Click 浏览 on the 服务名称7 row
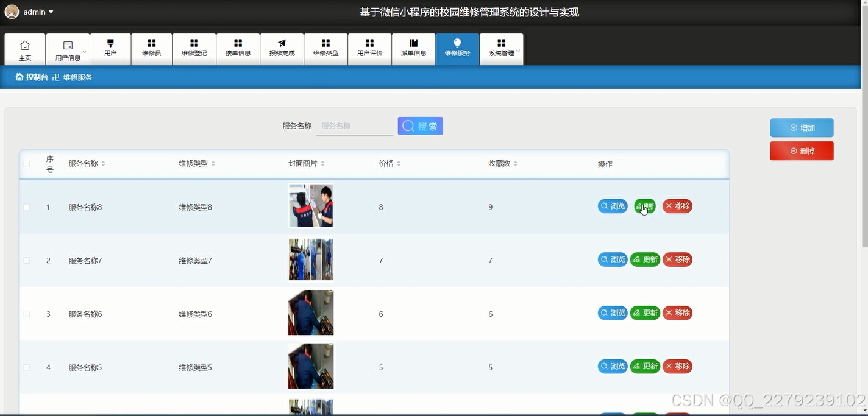Image resolution: width=868 pixels, height=416 pixels. click(x=612, y=259)
